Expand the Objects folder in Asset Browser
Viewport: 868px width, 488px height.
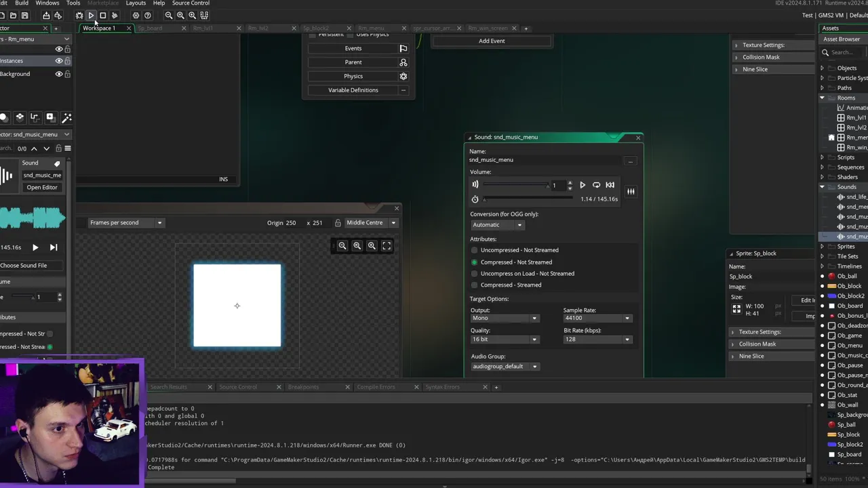coord(823,68)
